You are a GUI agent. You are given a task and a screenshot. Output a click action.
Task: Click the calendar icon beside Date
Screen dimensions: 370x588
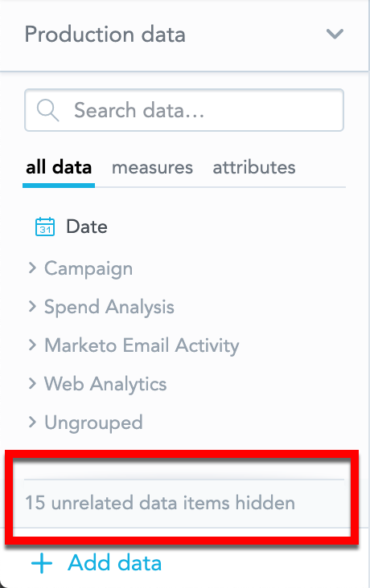(x=45, y=227)
